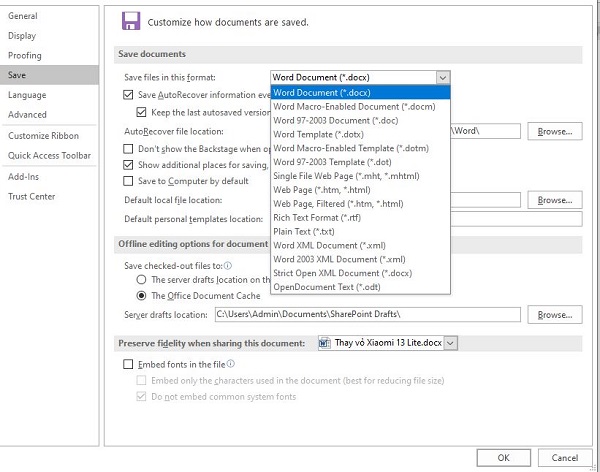Viewport: 600px width, 472px height.
Task: Click Browse for Server drafts location
Action: [555, 314]
